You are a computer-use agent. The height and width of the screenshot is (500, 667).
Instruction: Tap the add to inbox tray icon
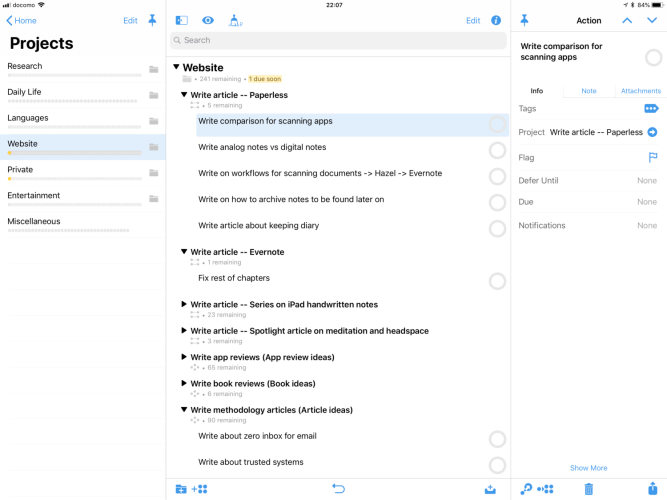490,488
